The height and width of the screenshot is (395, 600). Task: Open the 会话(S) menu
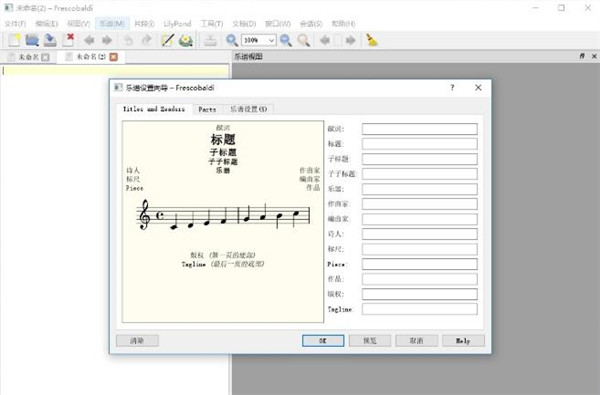click(x=311, y=24)
